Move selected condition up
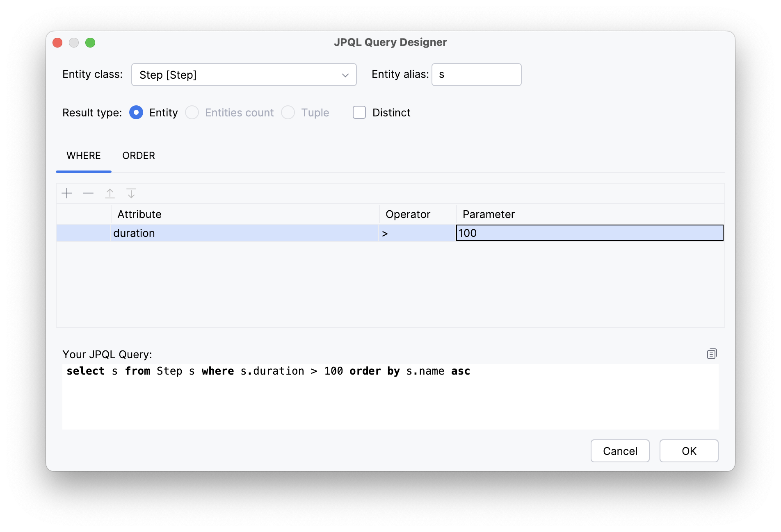Viewport: 781px width, 532px height. coord(110,193)
